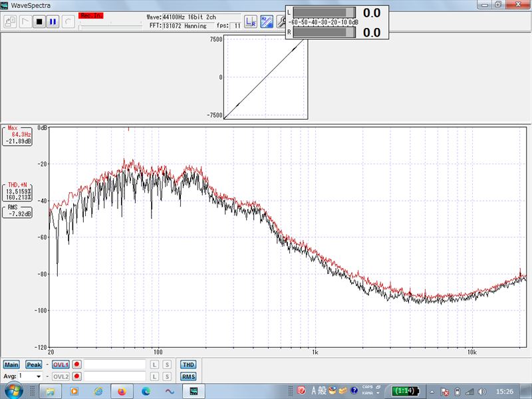Click the OVL1 red record button
The image size is (532, 399).
click(77, 364)
